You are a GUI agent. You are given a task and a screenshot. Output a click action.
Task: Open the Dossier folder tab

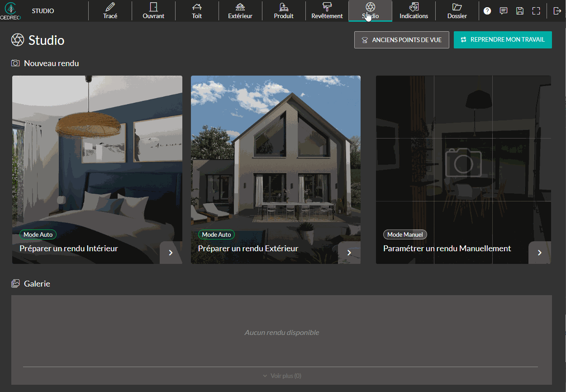457,11
